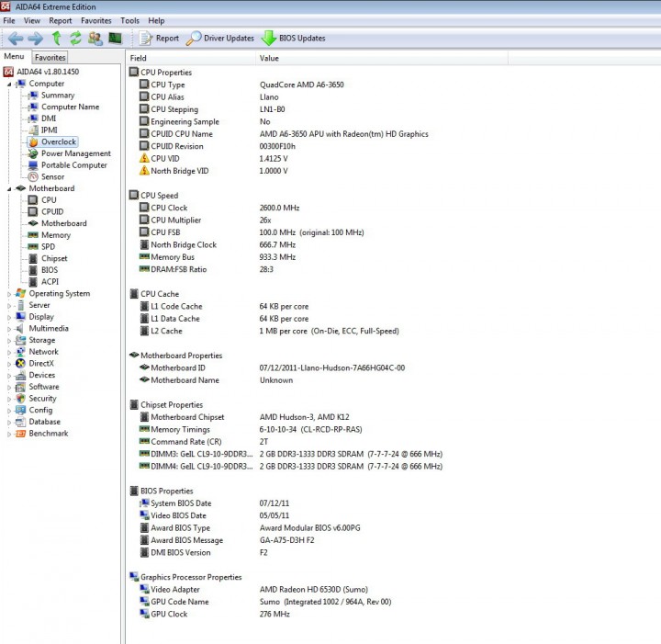Click the Portable Computer laptop icon
Viewport: 661px width, 644px height.
click(x=33, y=165)
